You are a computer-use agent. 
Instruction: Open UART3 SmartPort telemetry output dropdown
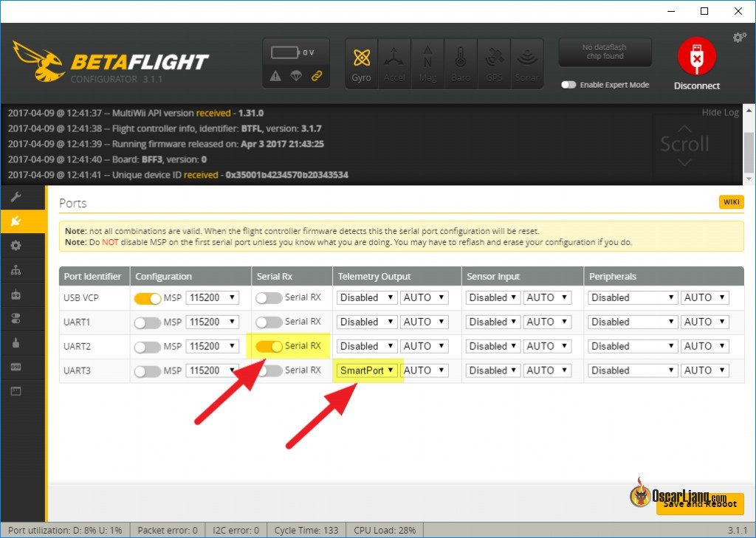coord(366,370)
